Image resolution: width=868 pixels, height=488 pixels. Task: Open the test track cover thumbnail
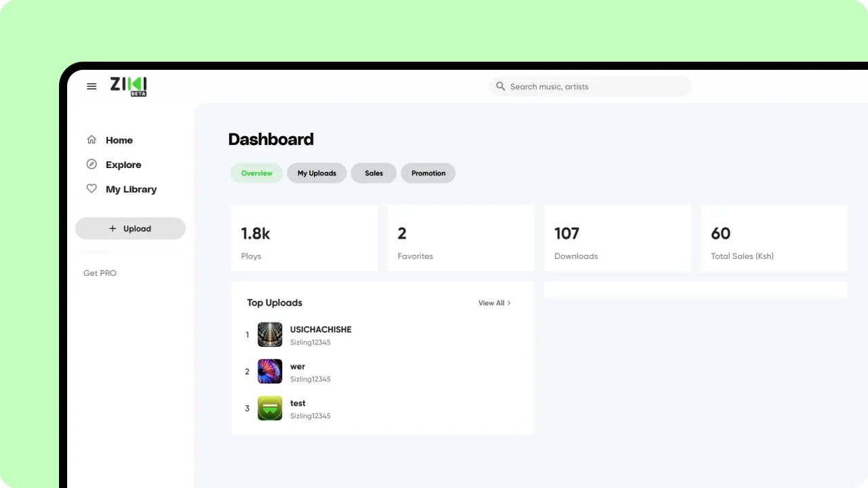[270, 408]
